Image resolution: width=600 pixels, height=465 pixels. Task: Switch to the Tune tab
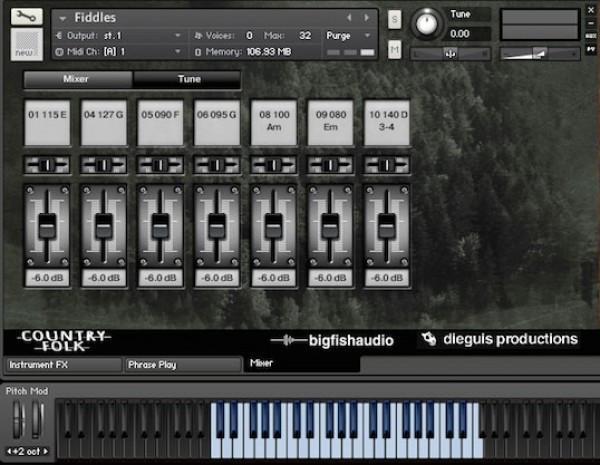coord(188,78)
